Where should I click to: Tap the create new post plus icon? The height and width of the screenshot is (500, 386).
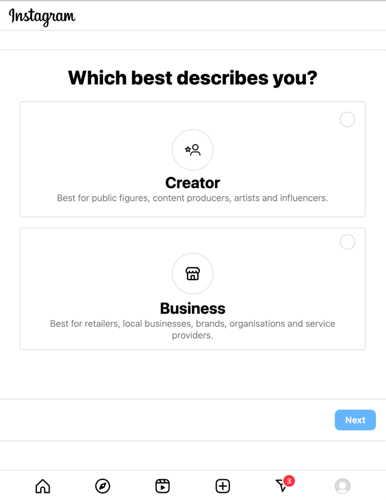point(223,486)
